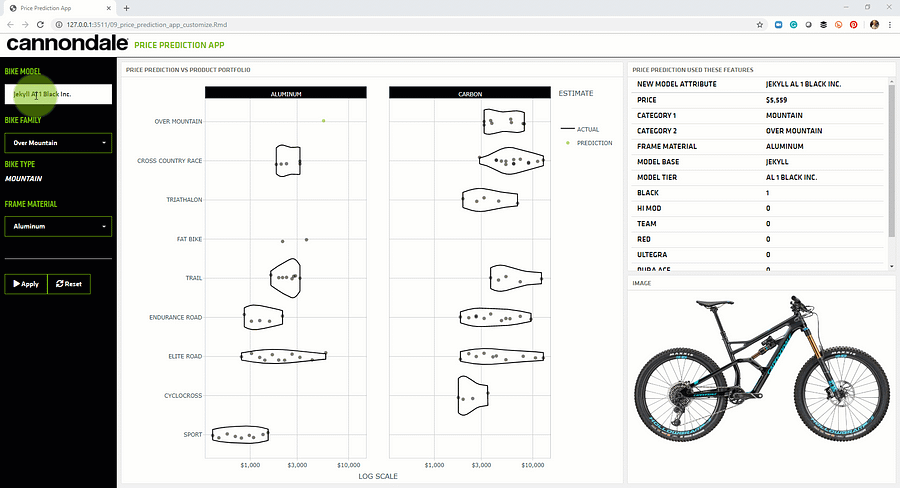
Task: Select the Price Prediction App tab
Action: tap(59, 8)
